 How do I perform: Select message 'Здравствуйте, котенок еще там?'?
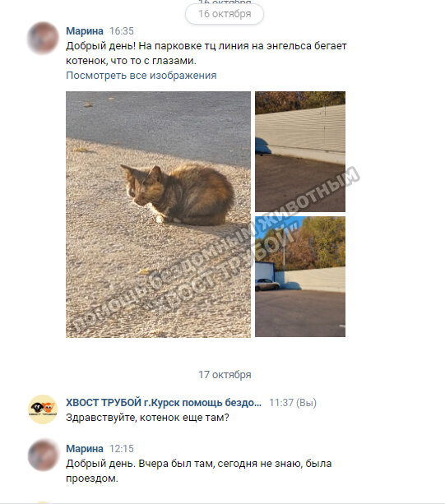click(x=147, y=417)
